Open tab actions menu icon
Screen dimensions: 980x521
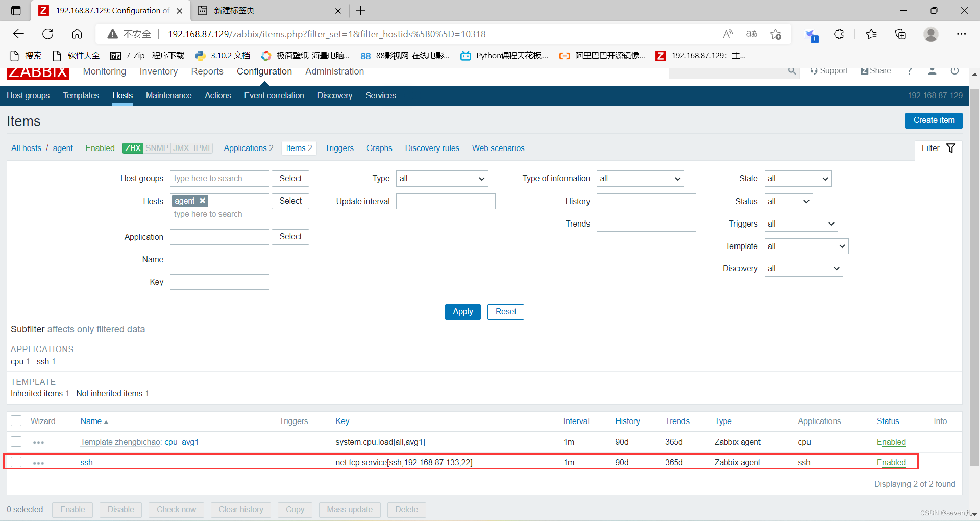tap(16, 10)
